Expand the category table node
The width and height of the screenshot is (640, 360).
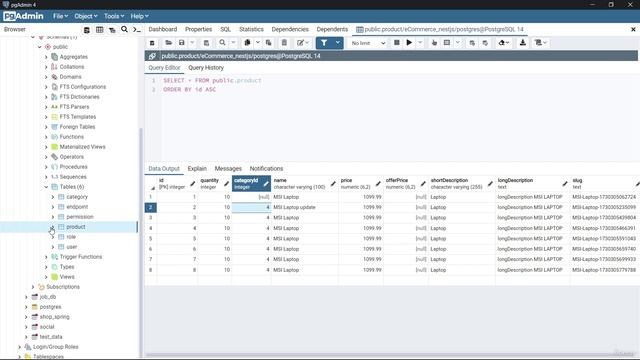(x=53, y=197)
